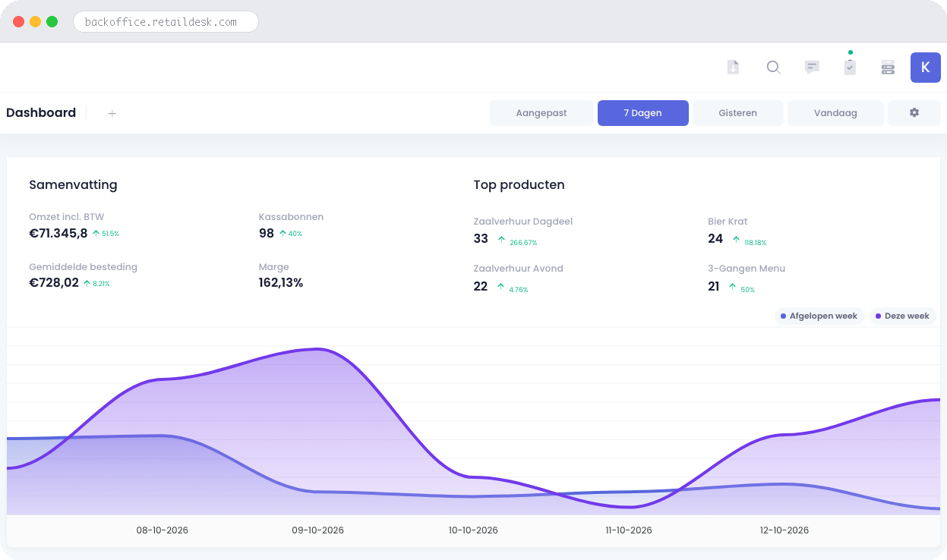Viewport: 947px width, 560px height.
Task: Select the Aangepast date range
Action: (541, 113)
